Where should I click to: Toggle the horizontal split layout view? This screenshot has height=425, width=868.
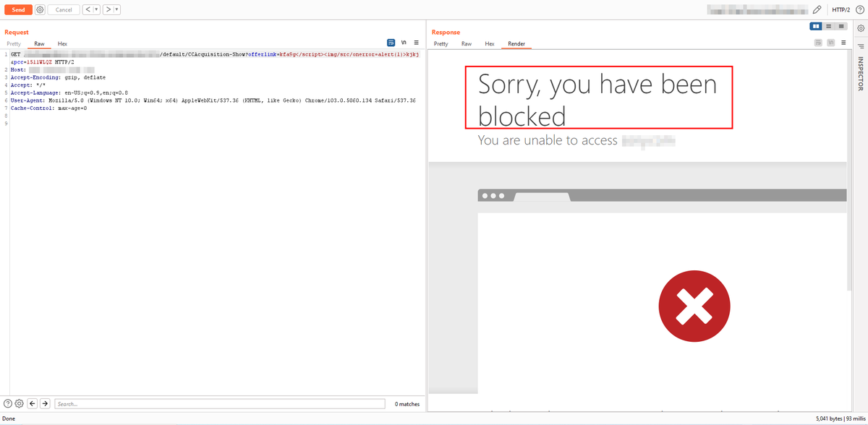829,26
